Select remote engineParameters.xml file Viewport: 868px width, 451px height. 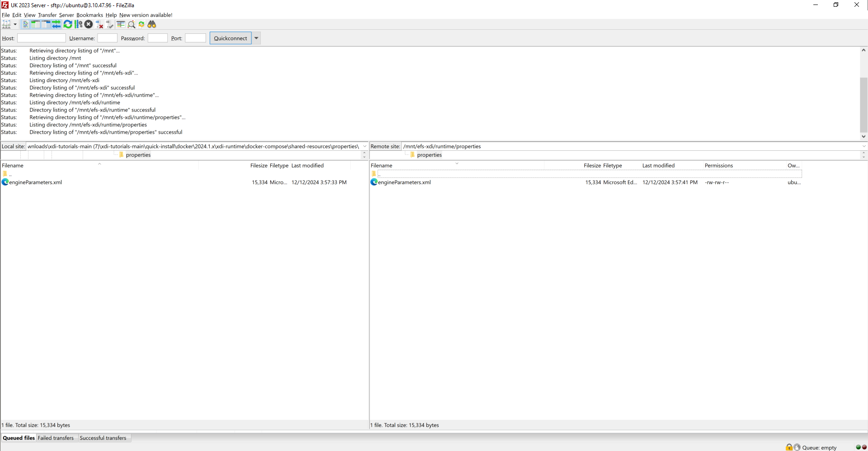click(x=404, y=182)
